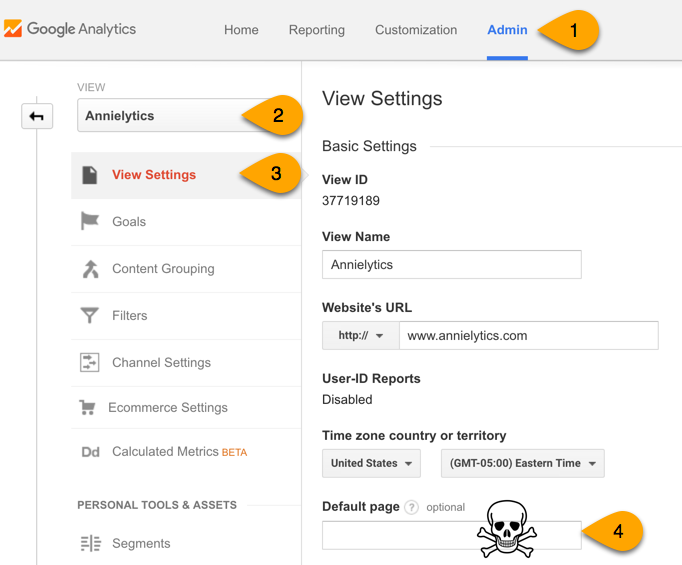
Task: Click the View Name text field
Action: 451,264
